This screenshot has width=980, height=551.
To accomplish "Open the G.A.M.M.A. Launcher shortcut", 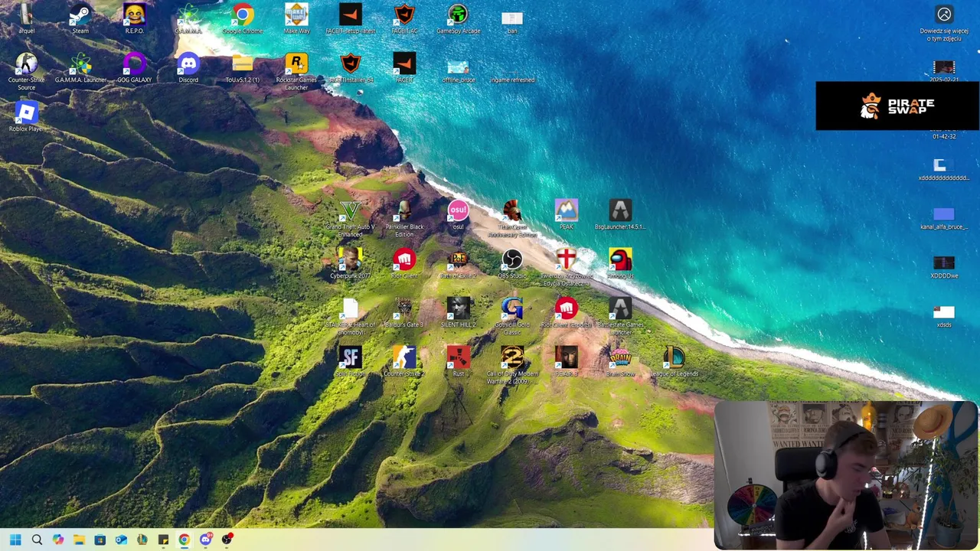I will (80, 68).
